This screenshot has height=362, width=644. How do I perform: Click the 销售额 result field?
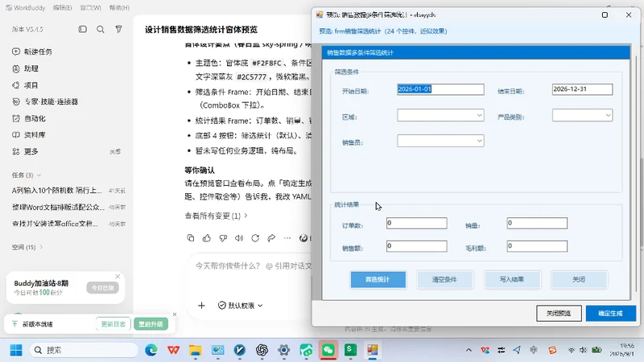point(416,246)
